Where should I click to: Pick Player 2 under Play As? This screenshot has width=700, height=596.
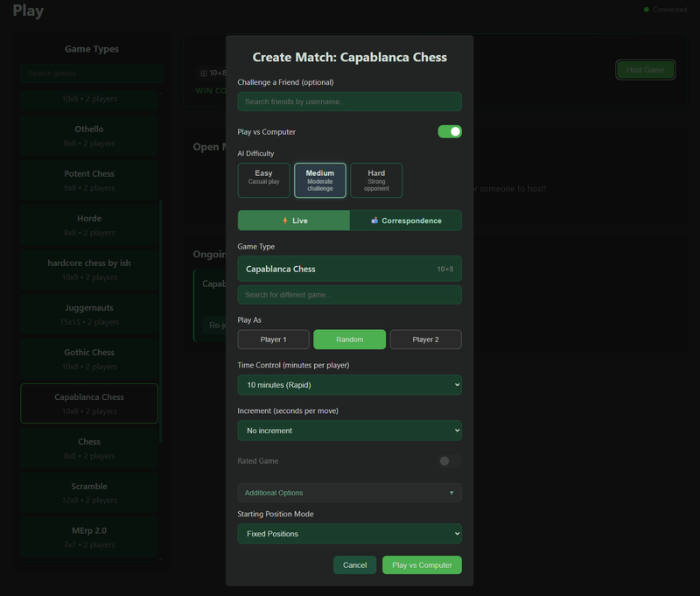click(x=425, y=340)
